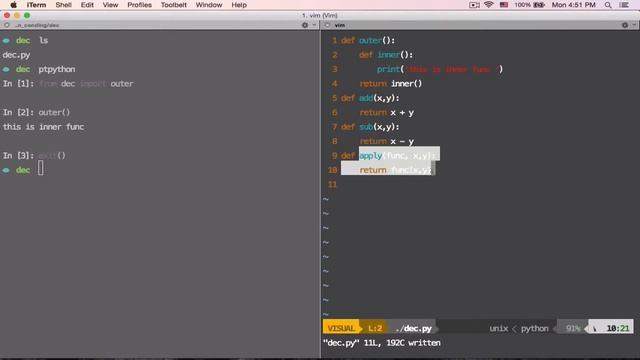Click 'def sub(x,y):' on line 7
Screen dimensions: 640x360
pos(370,127)
